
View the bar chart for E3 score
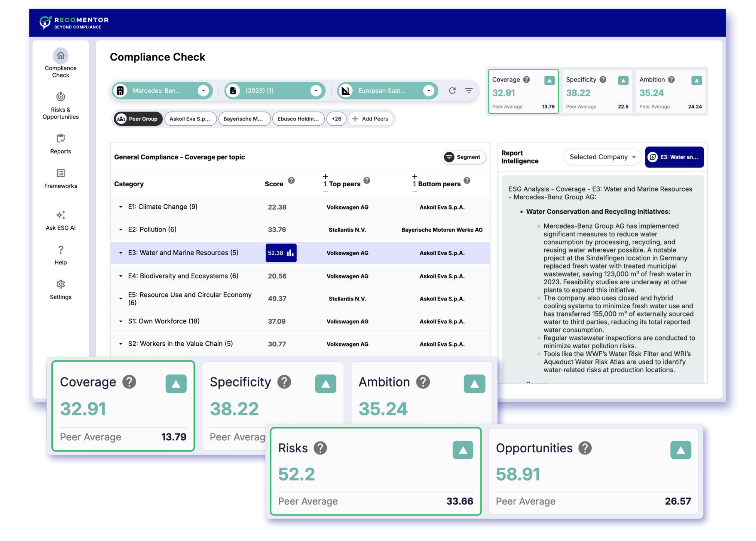click(x=290, y=253)
